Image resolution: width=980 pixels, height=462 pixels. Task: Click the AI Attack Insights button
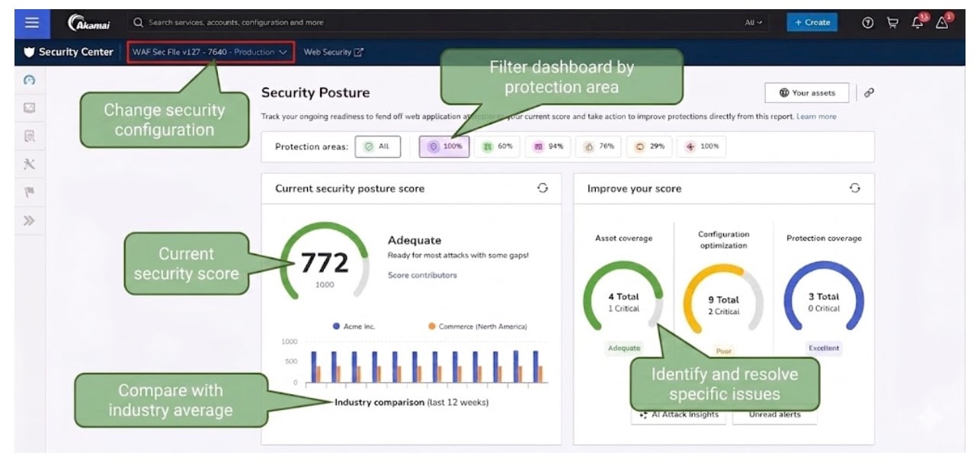(x=678, y=414)
